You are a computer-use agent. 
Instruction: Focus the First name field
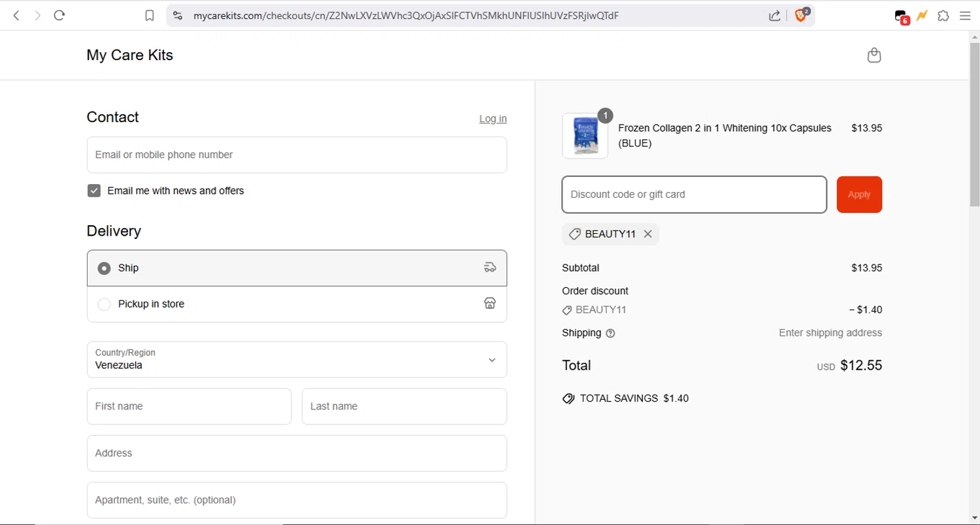pyautogui.click(x=189, y=406)
